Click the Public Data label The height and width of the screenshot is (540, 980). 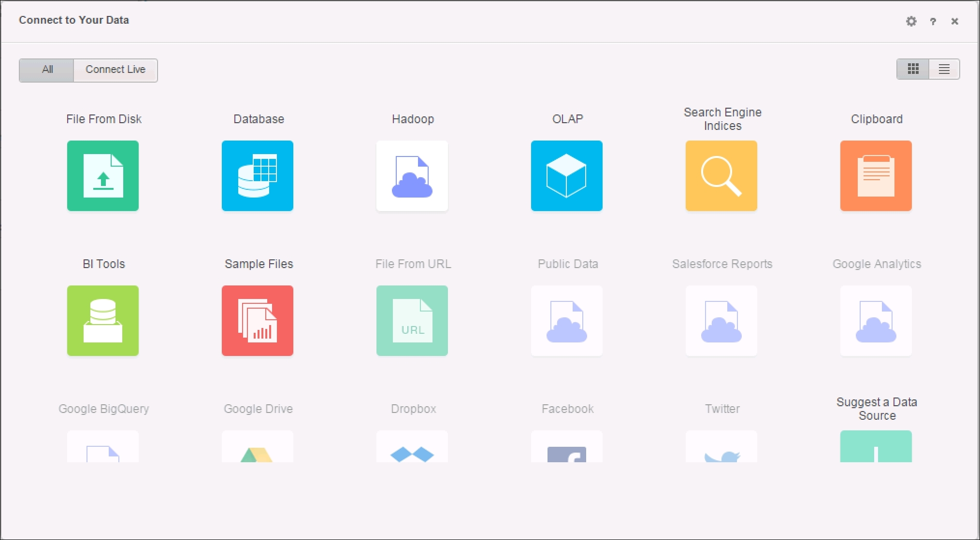(x=568, y=264)
